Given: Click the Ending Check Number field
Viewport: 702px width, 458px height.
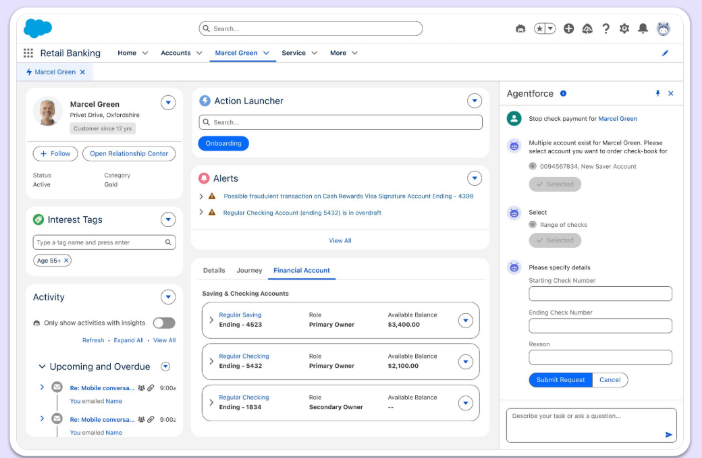Looking at the screenshot, I should [600, 325].
